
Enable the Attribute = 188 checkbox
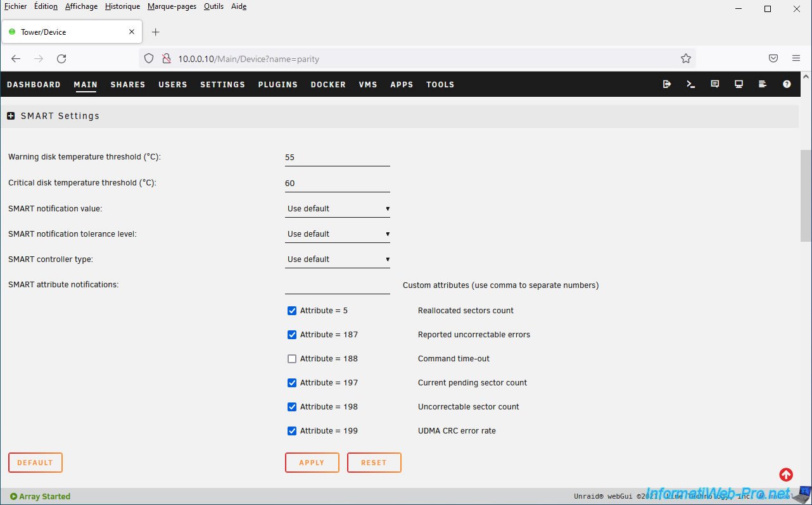(292, 359)
